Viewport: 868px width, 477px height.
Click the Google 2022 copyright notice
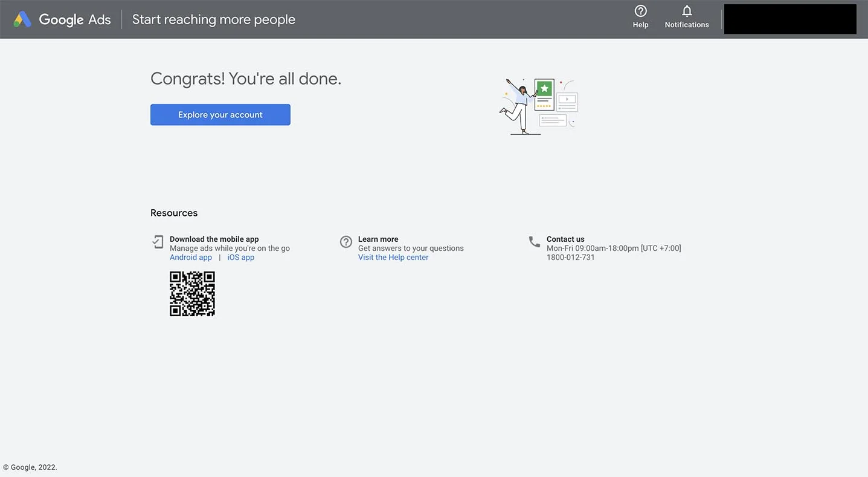pyautogui.click(x=31, y=467)
